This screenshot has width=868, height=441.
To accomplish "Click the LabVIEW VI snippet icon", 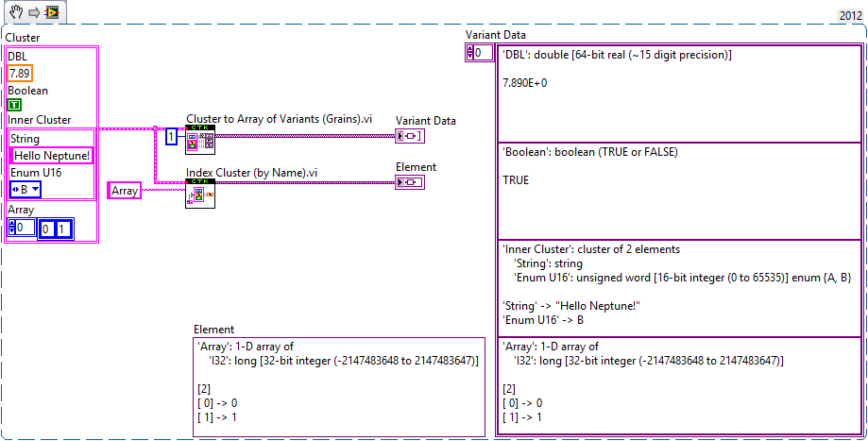I will tap(53, 12).
